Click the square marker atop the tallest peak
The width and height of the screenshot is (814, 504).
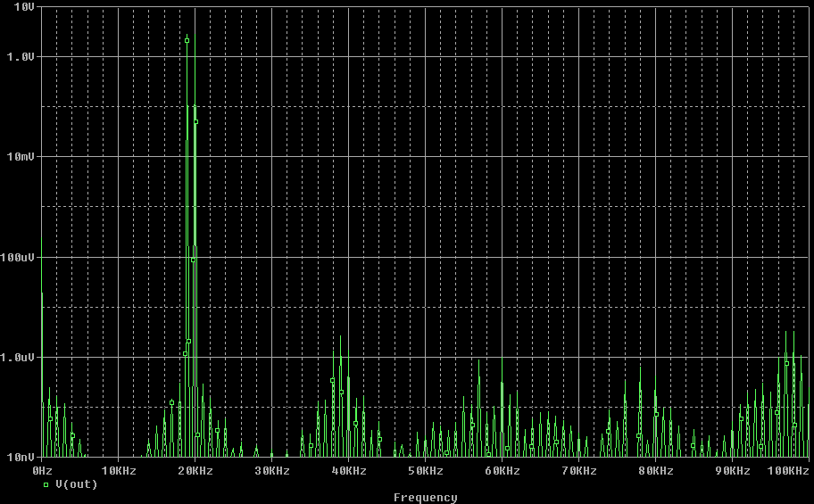(x=187, y=40)
